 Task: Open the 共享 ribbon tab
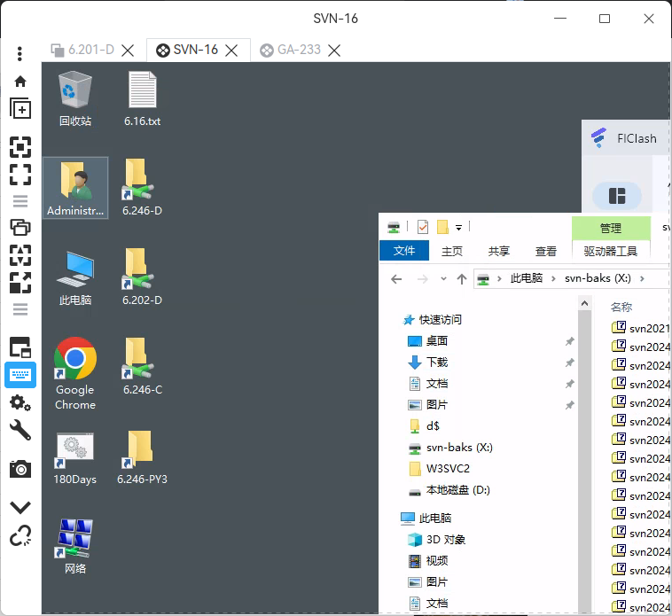(x=499, y=251)
